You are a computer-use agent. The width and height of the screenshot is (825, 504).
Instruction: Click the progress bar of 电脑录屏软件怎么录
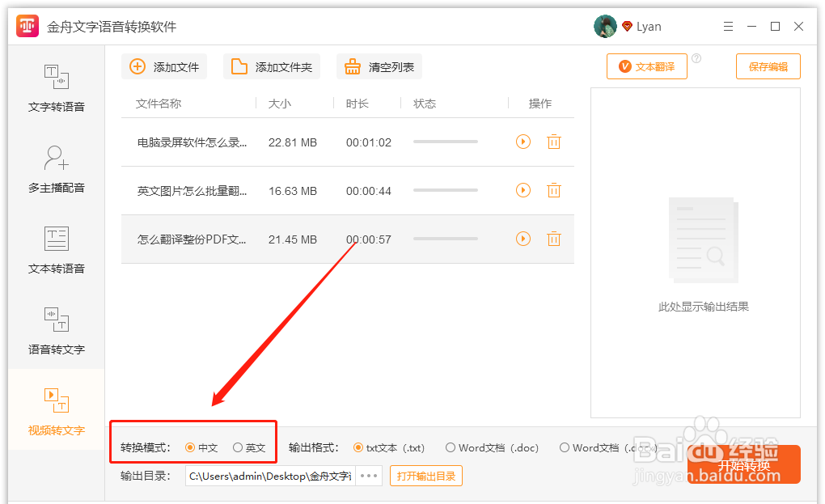[x=445, y=142]
